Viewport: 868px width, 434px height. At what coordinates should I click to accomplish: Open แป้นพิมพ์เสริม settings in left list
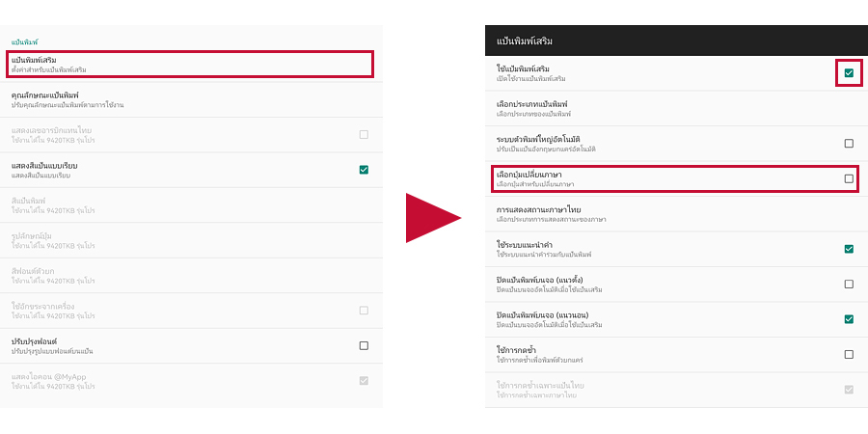point(191,65)
